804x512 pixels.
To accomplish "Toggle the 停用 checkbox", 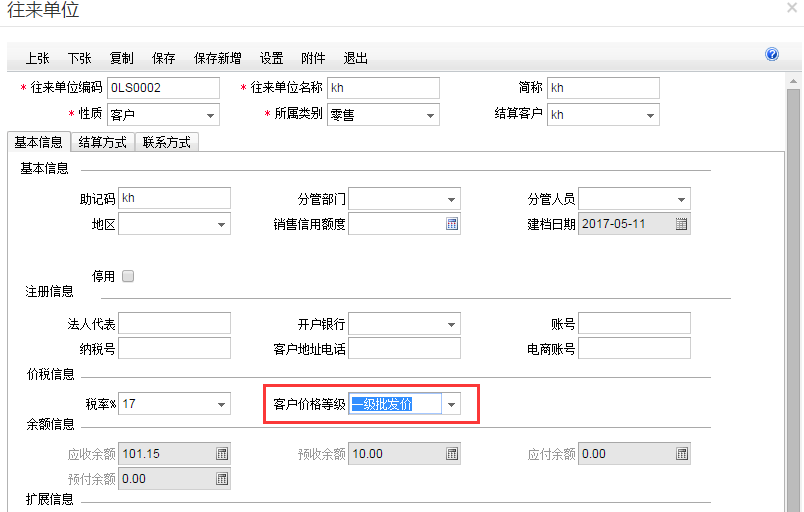I will [x=127, y=276].
